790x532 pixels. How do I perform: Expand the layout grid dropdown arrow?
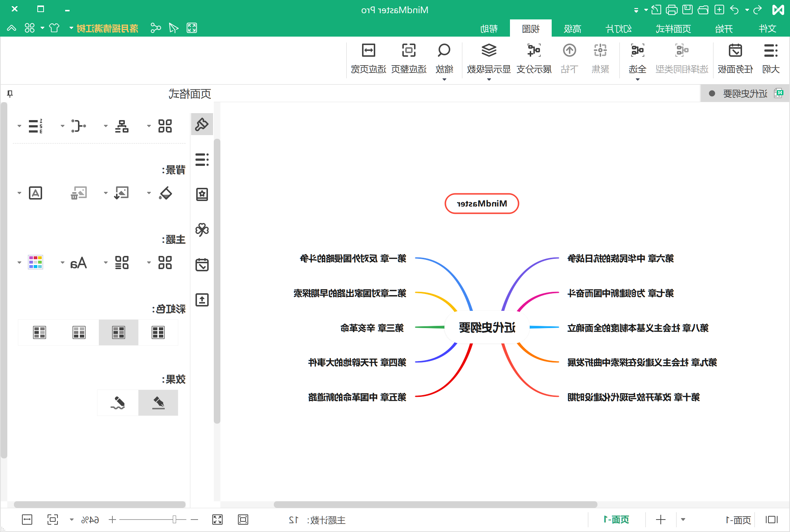149,126
